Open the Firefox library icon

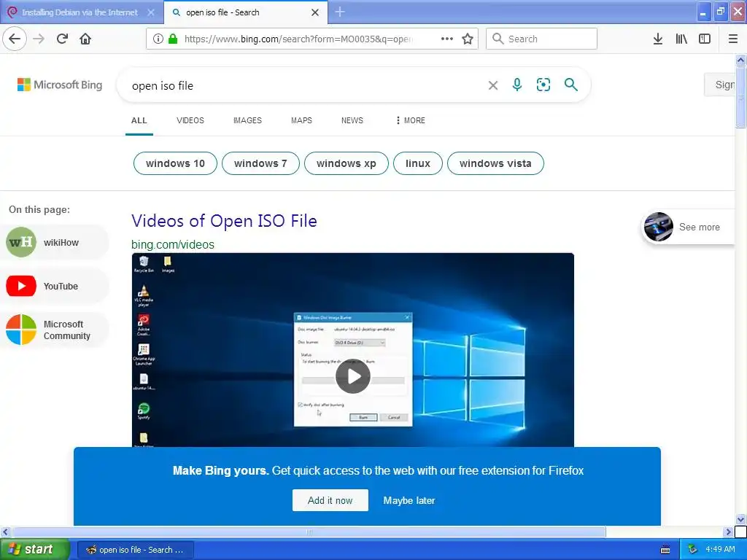[681, 39]
